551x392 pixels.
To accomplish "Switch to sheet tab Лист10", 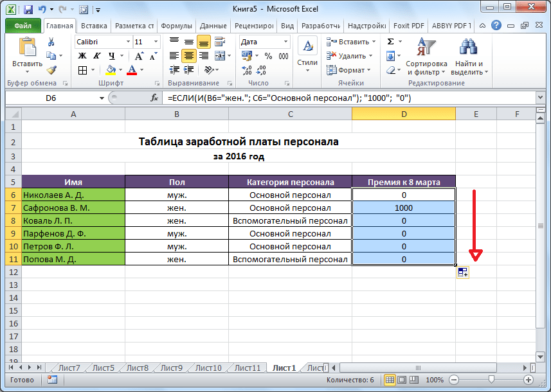I will 208,368.
